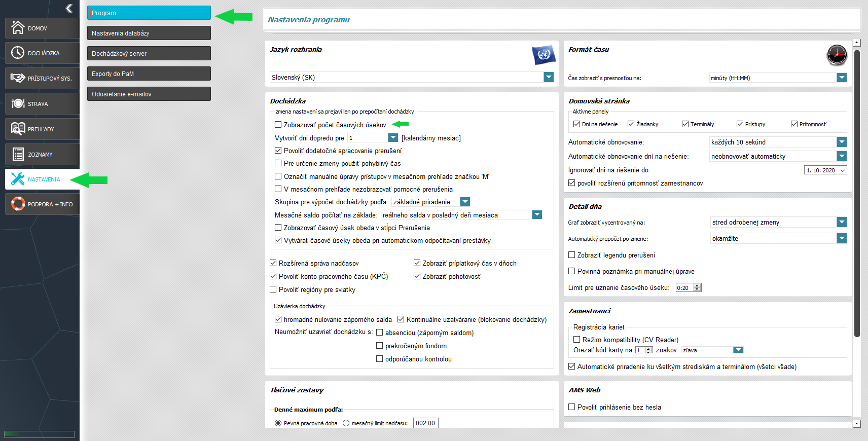Enable Zobrazovať počet časových úsekov checkbox
This screenshot has height=441, width=868.
pyautogui.click(x=278, y=125)
